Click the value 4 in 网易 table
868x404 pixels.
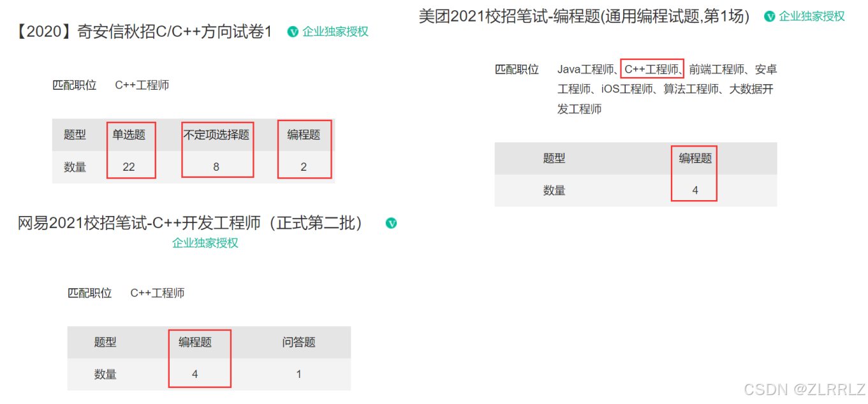pos(195,374)
